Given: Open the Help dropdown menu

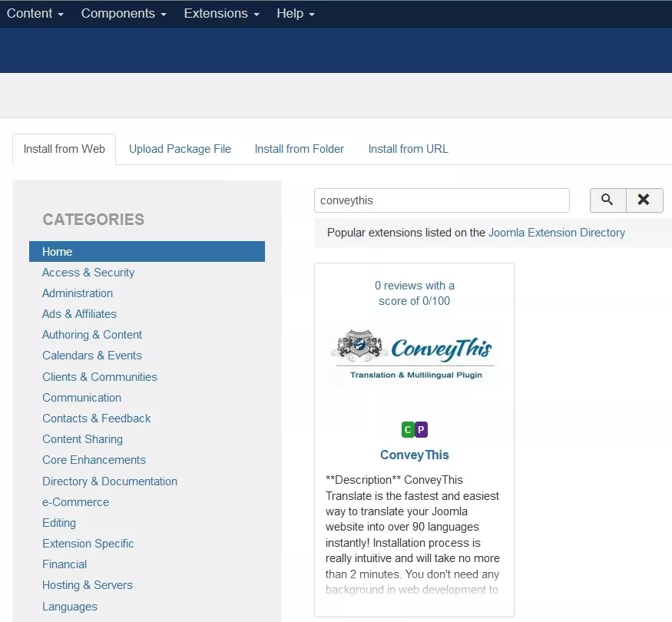Looking at the screenshot, I should tap(295, 13).
